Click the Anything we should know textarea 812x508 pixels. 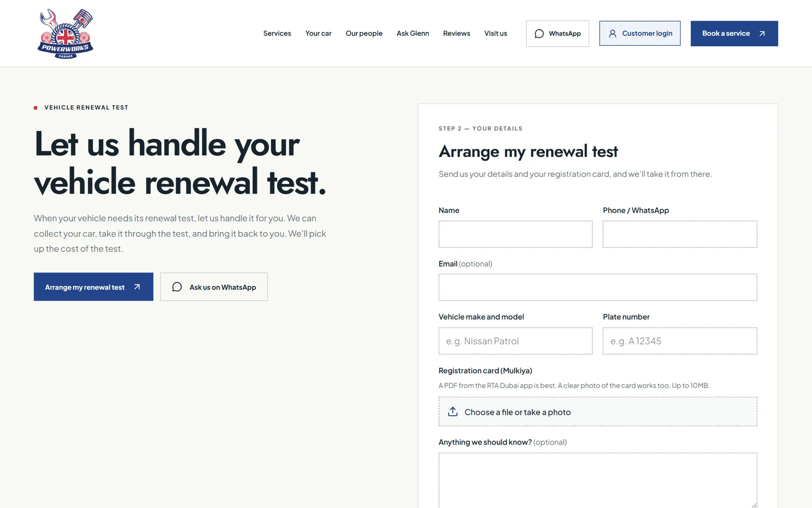tap(598, 481)
